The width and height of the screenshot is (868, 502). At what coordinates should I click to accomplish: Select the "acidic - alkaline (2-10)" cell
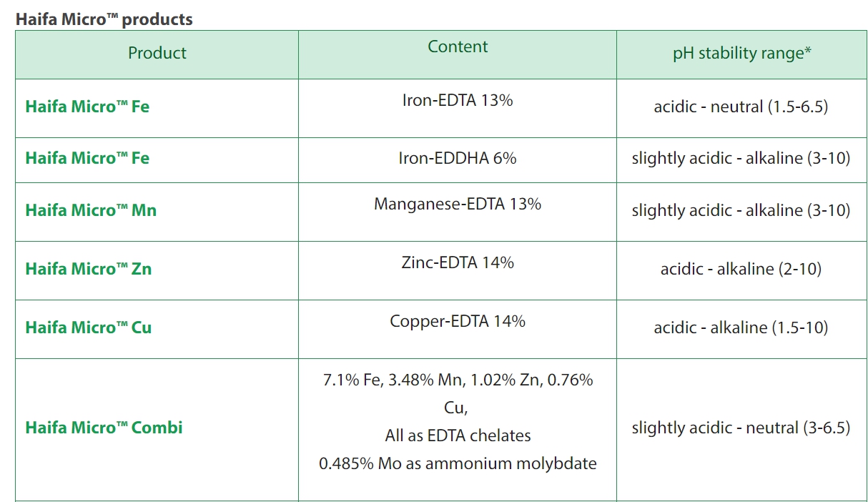point(741,269)
